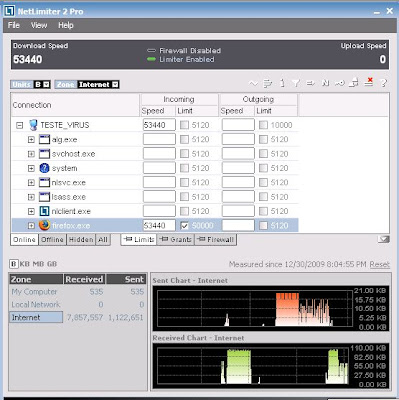Click the funnel filter toolbar icon

pyautogui.click(x=296, y=83)
